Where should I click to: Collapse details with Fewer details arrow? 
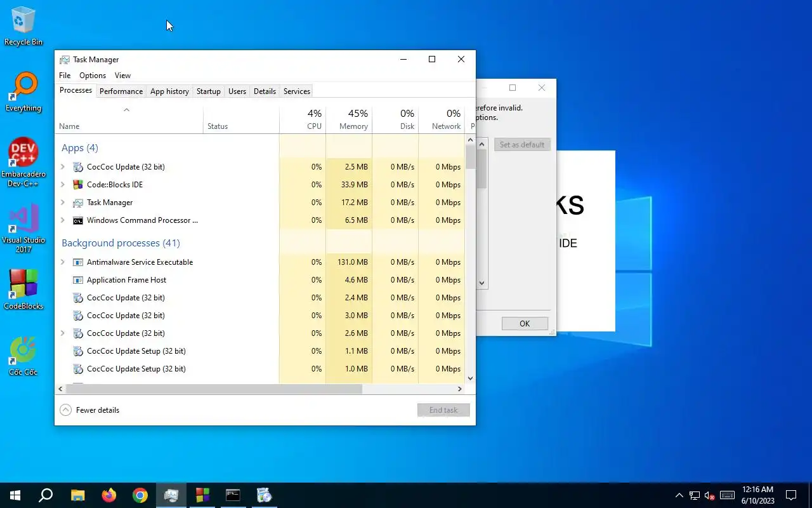65,410
